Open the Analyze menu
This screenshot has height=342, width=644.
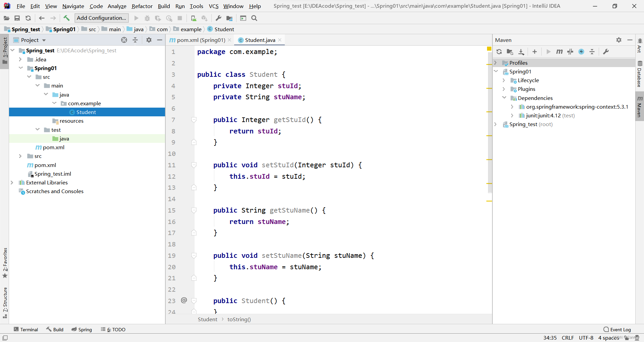(117, 6)
